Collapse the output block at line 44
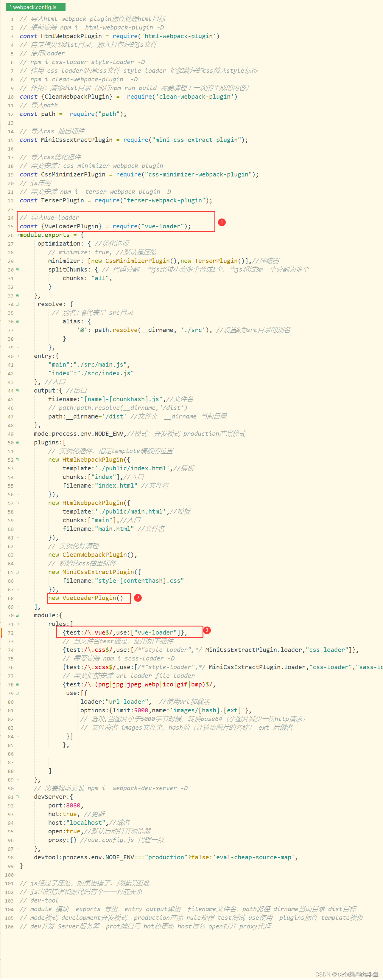This screenshot has width=383, height=980. [17, 391]
